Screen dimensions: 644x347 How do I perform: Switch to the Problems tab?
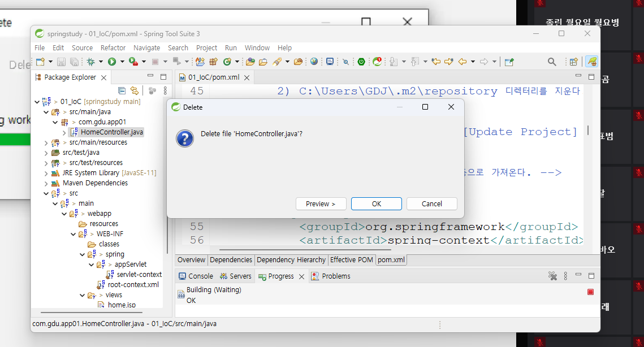(331, 276)
